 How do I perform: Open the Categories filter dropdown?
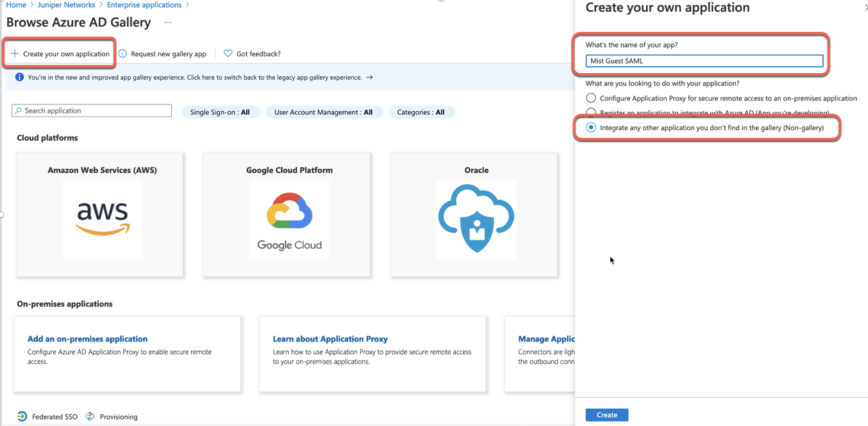coord(421,112)
